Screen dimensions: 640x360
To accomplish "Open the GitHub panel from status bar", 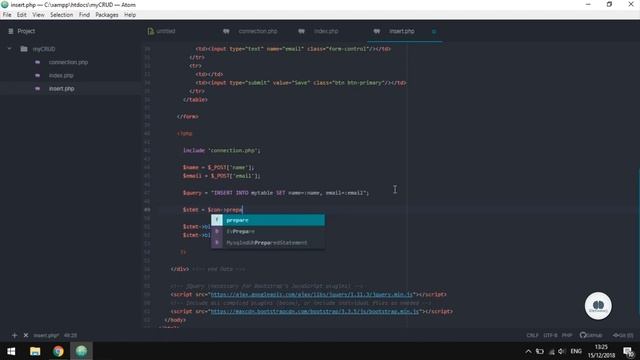I will (x=591, y=336).
